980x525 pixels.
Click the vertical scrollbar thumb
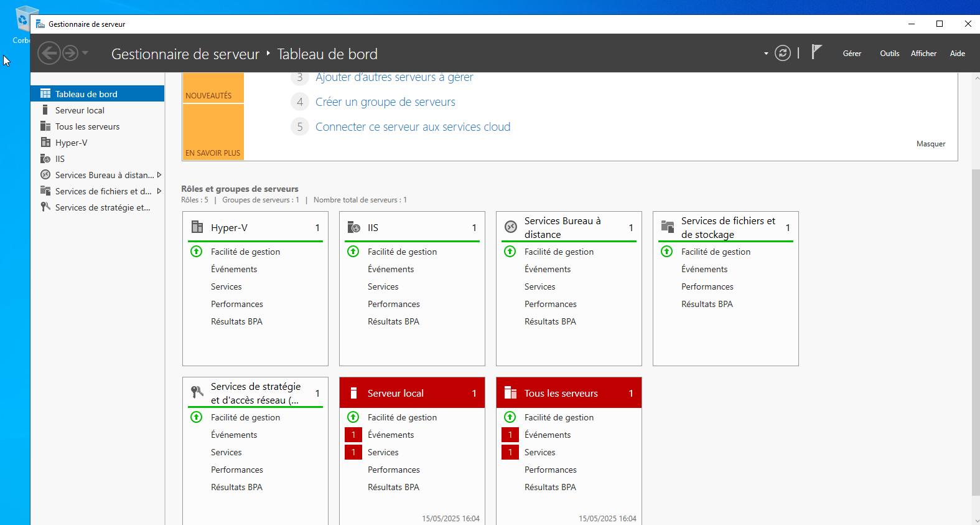click(975, 333)
